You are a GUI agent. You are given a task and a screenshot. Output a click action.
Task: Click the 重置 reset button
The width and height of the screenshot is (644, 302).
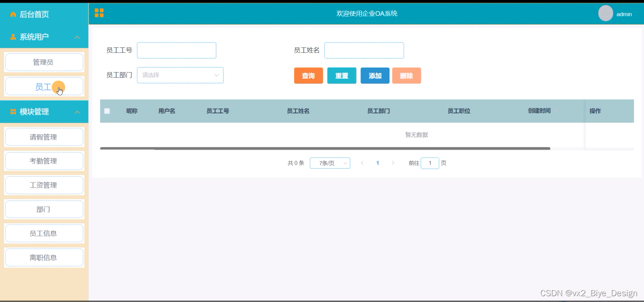tap(342, 76)
